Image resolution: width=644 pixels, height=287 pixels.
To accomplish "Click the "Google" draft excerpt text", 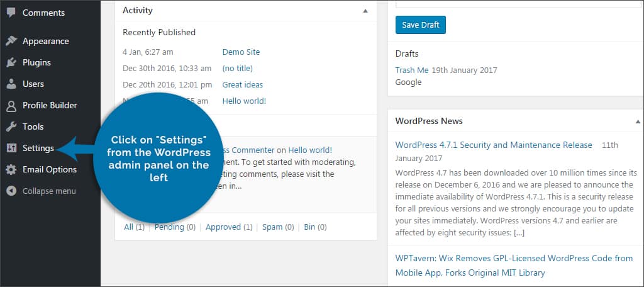I will (408, 82).
